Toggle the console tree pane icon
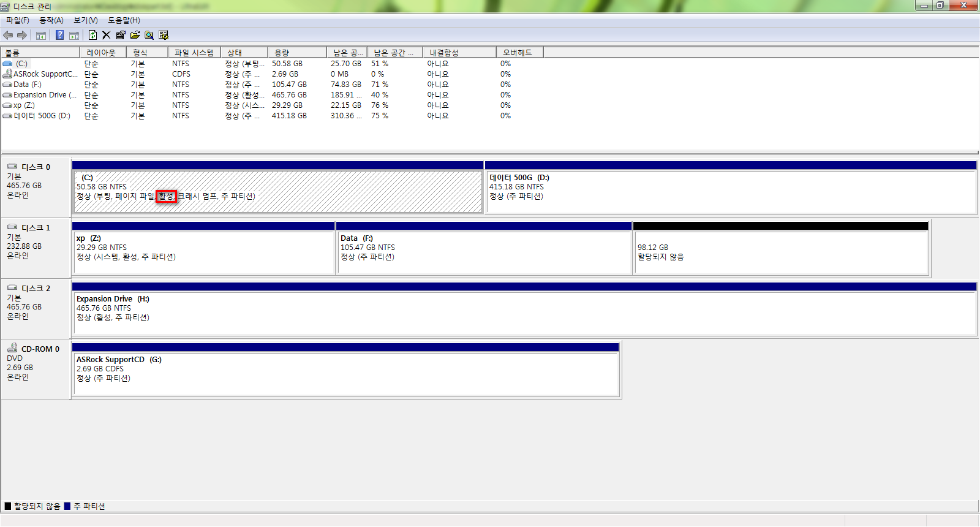This screenshot has width=980, height=527. coord(41,35)
